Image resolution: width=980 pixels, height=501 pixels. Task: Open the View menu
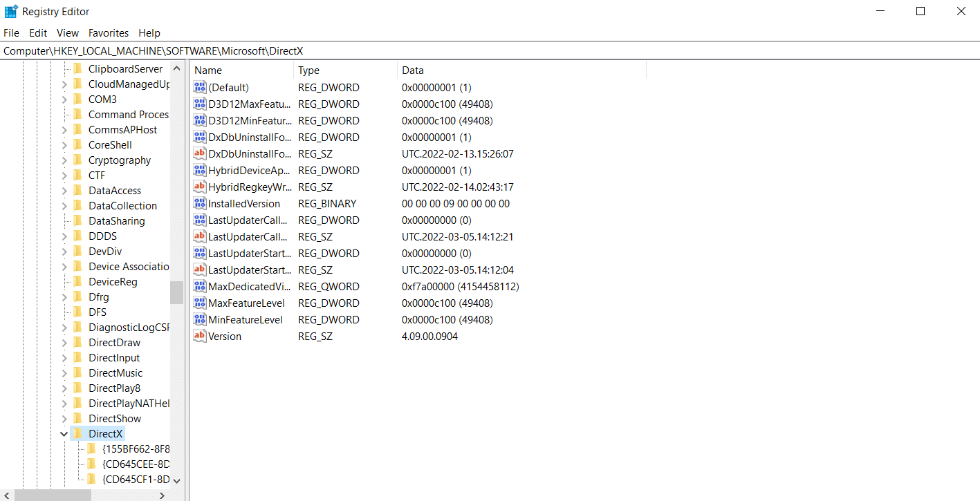point(68,33)
